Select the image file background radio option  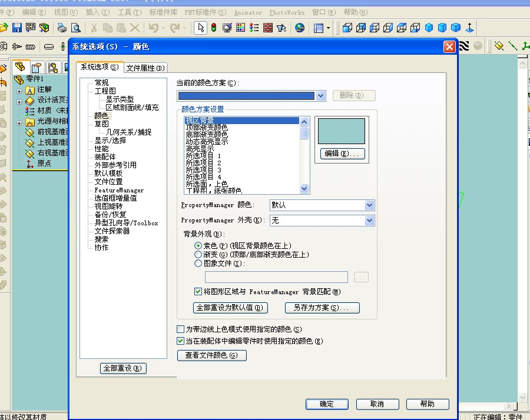(x=198, y=264)
